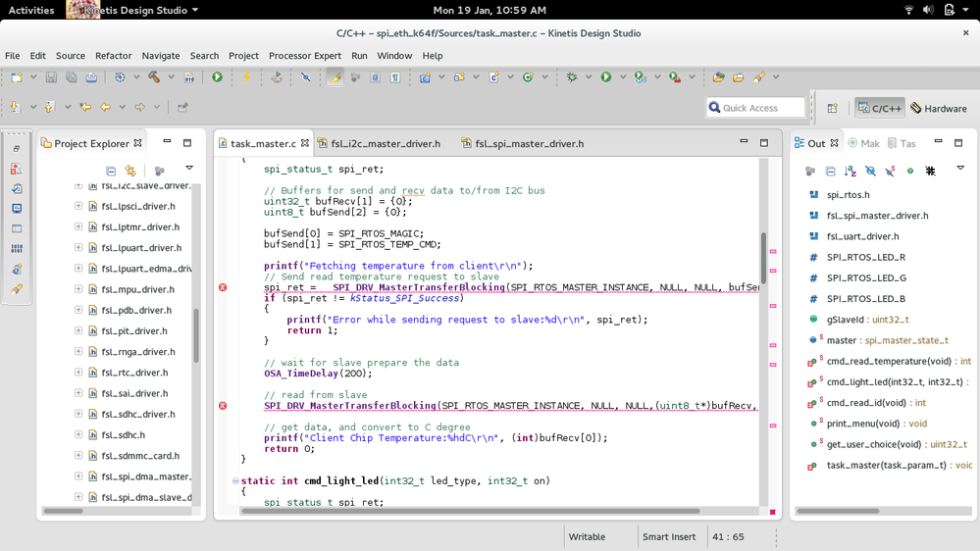Toggle Mark Occurrences highlighter icon
Image resolution: width=980 pixels, height=551 pixels.
[335, 77]
